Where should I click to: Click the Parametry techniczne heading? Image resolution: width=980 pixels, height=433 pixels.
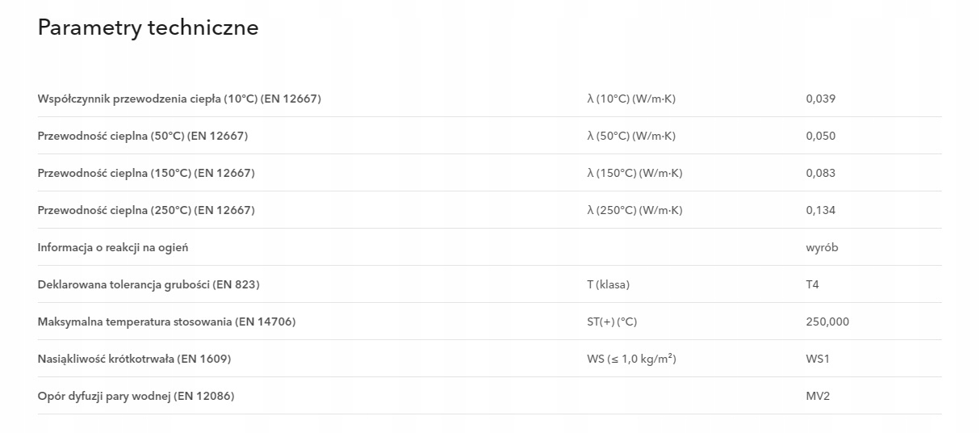(x=148, y=27)
